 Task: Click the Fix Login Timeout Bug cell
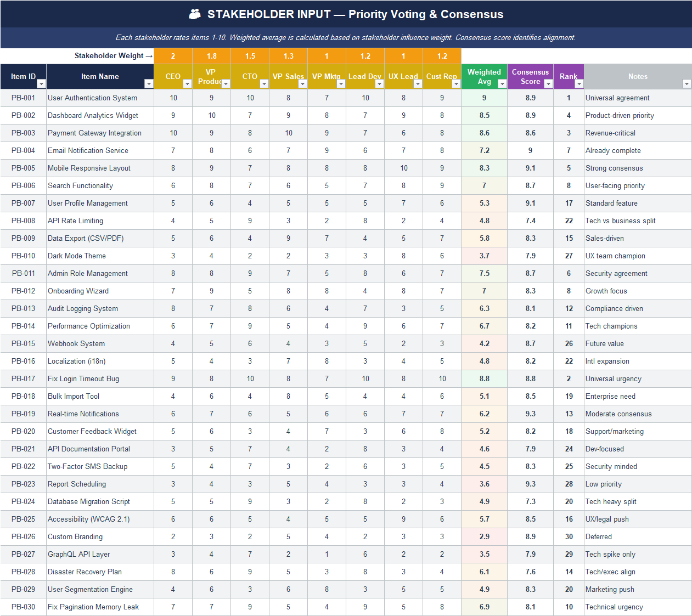click(100, 378)
